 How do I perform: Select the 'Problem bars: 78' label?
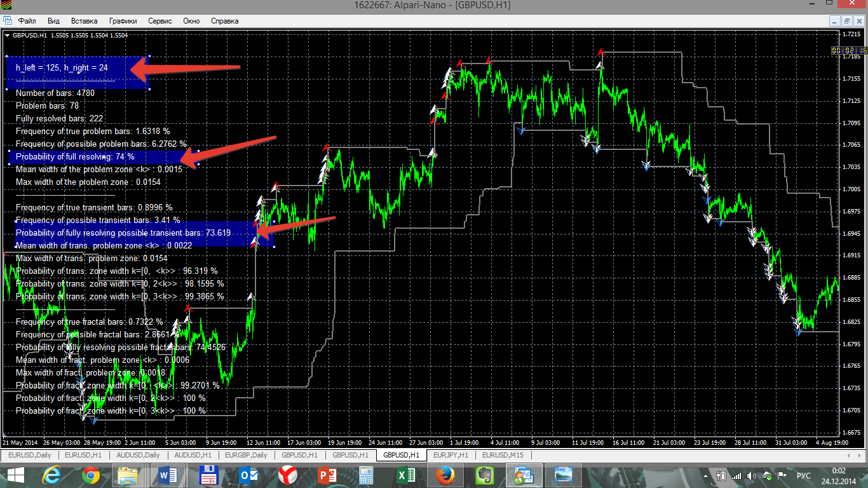[47, 105]
